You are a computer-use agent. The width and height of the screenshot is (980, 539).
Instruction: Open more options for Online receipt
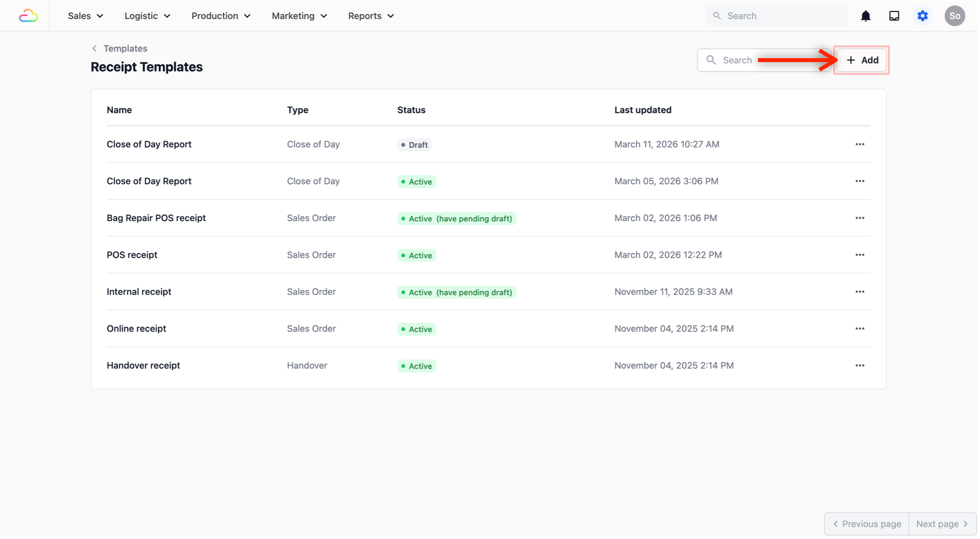(x=859, y=329)
